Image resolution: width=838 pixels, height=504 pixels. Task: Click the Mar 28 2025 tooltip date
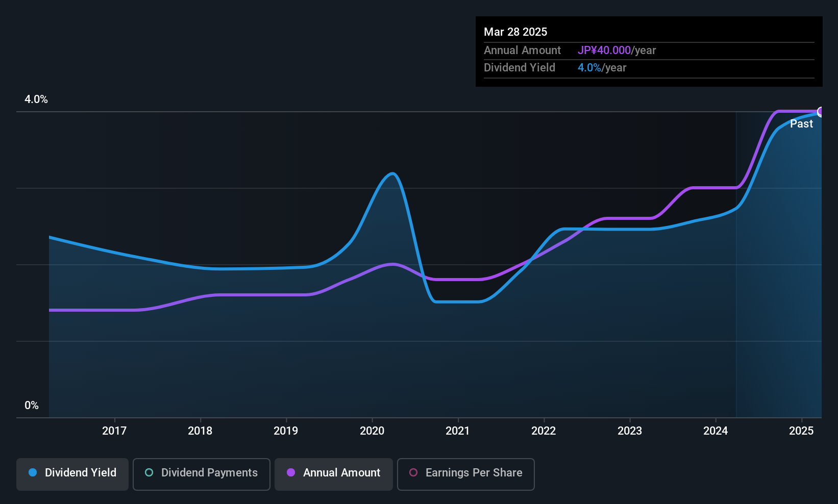click(x=515, y=32)
